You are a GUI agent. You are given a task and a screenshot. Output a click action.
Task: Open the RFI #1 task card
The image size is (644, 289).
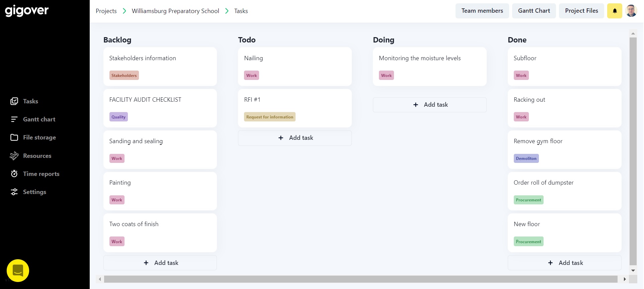click(295, 108)
